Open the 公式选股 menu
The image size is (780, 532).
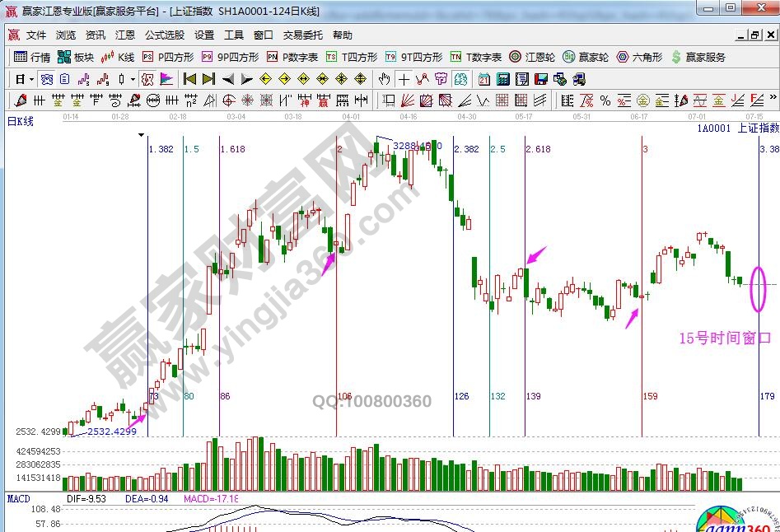(x=165, y=35)
